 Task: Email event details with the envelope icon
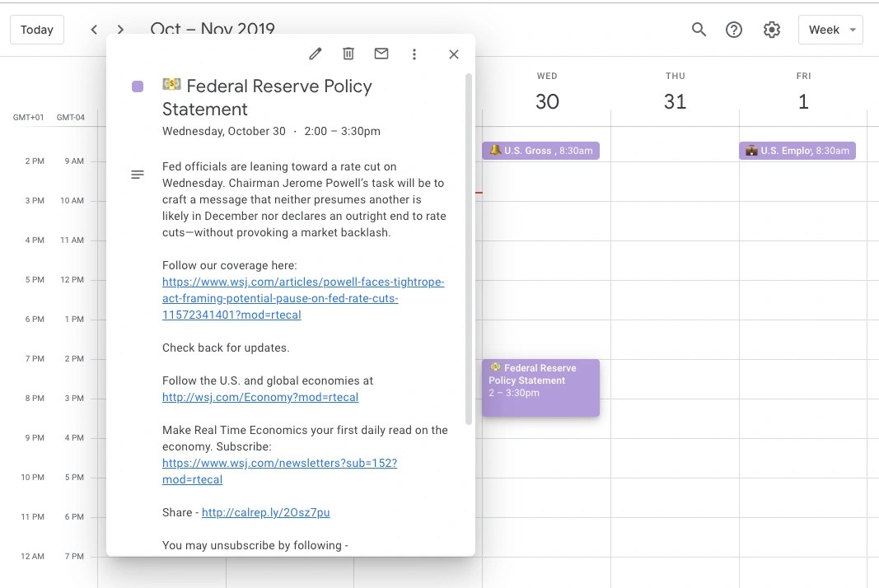point(381,54)
